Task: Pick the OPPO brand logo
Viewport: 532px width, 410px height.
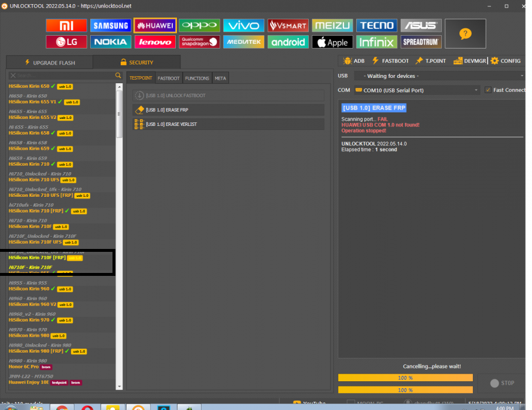Action: pyautogui.click(x=199, y=25)
